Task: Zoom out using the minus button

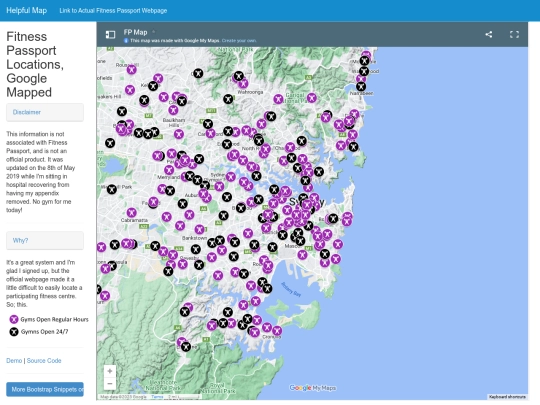Action: 110,383
